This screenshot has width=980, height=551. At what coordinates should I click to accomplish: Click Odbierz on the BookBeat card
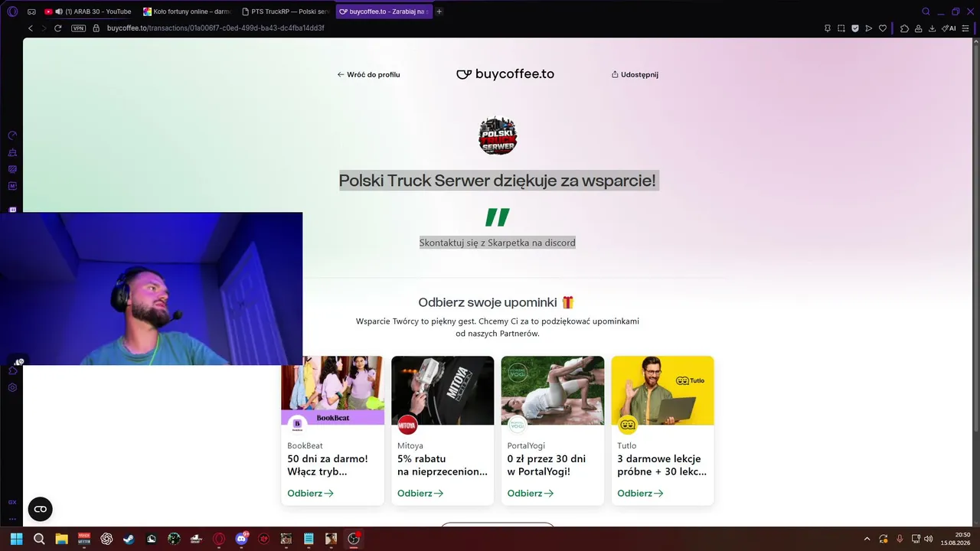pyautogui.click(x=310, y=494)
